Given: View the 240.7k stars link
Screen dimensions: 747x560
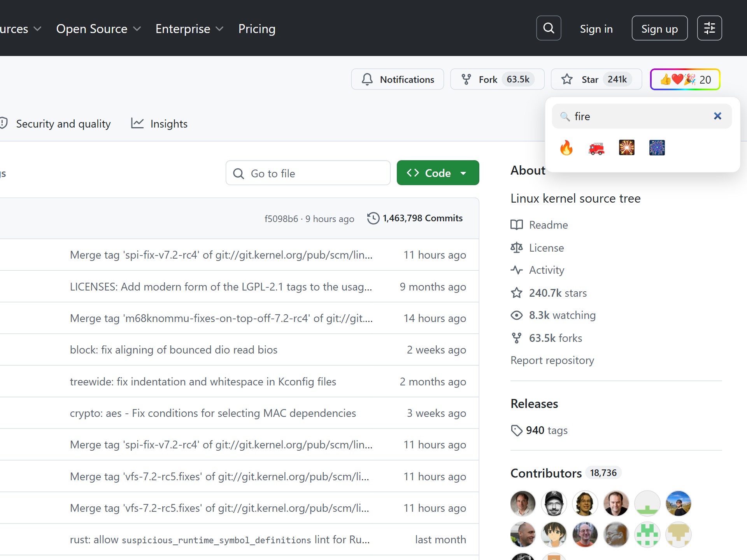Looking at the screenshot, I should 549,293.
